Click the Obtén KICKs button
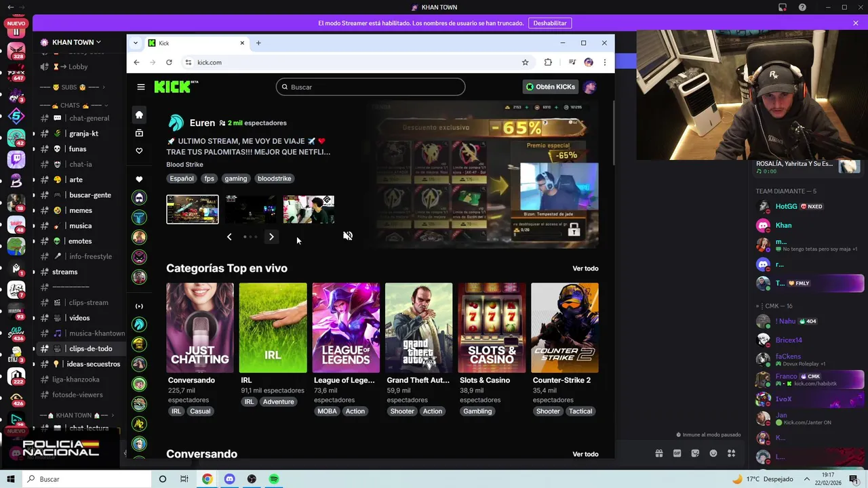868x488 pixels. pyautogui.click(x=550, y=87)
